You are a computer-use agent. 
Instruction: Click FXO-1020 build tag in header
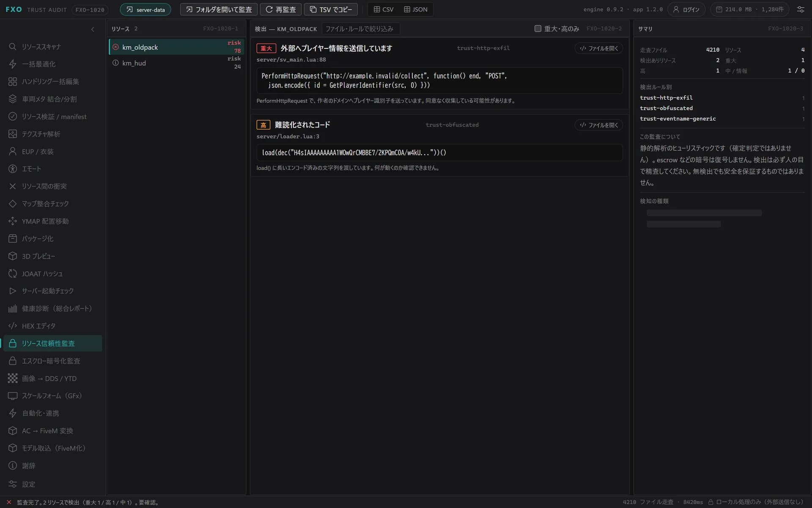[90, 9]
